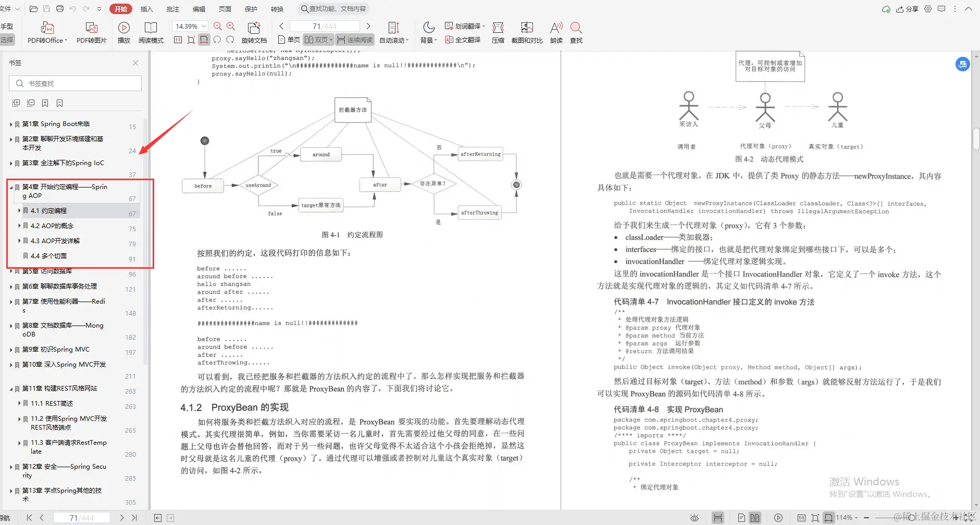Activate the 查找 search icon
The image size is (980, 525).
click(576, 32)
